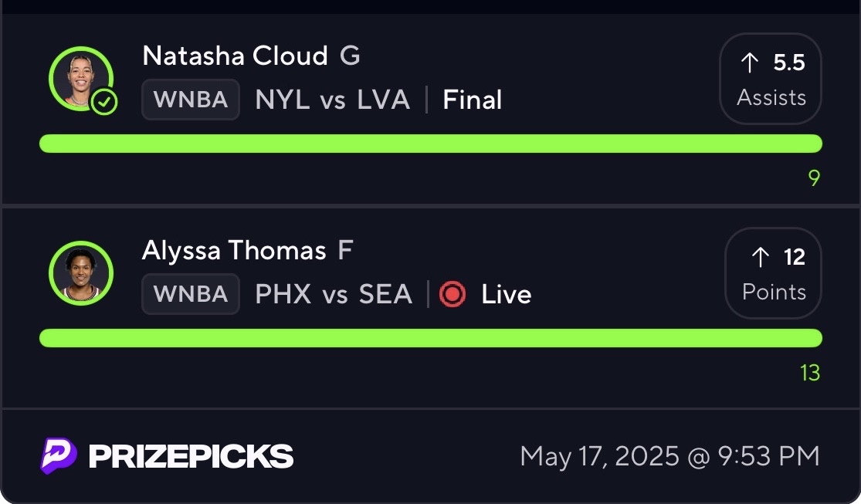Image resolution: width=861 pixels, height=504 pixels.
Task: Click the Natasha Cloud player name
Action: pos(236,56)
